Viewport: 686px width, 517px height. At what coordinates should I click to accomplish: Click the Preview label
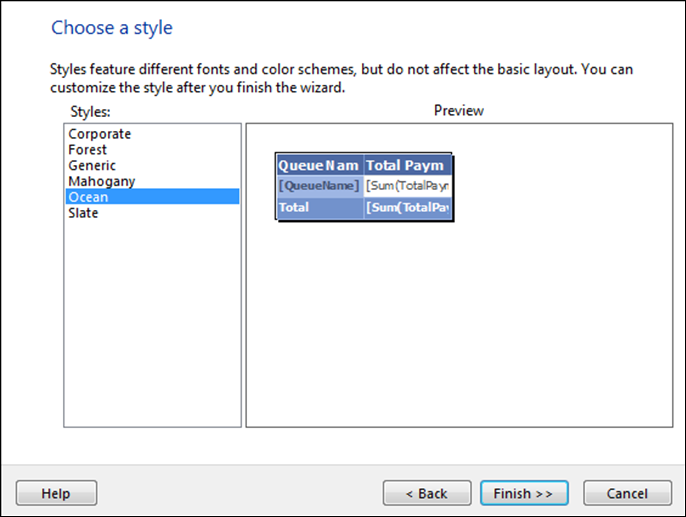click(x=459, y=111)
